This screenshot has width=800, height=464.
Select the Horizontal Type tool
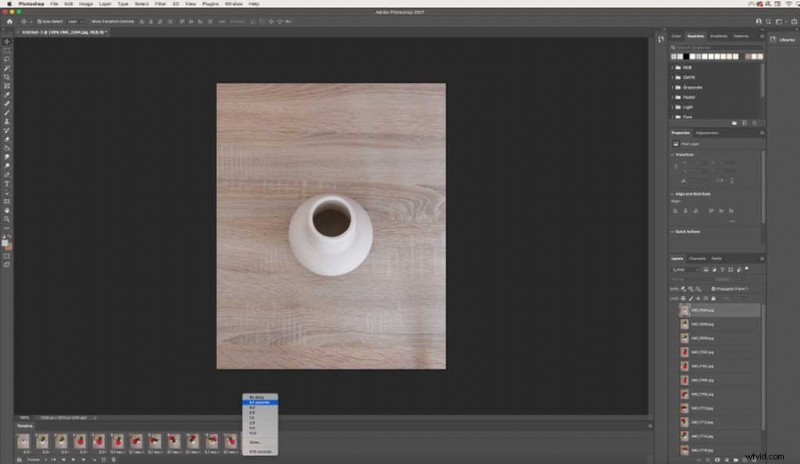(7, 184)
